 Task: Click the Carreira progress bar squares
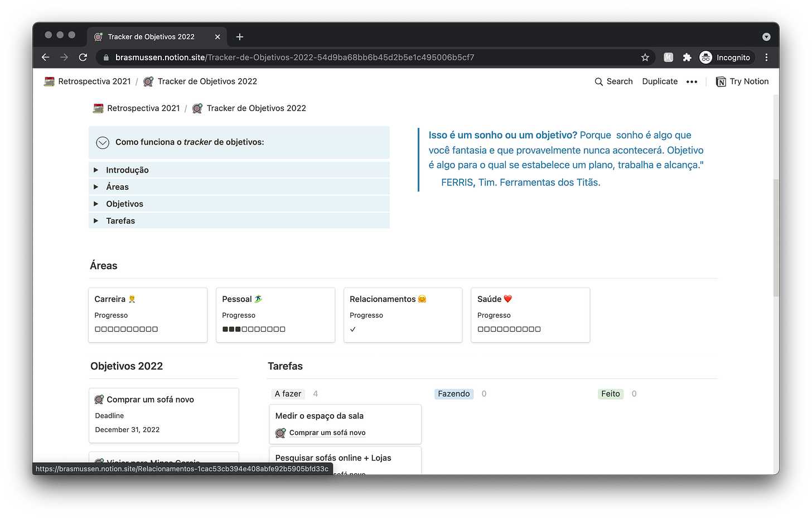coord(127,329)
